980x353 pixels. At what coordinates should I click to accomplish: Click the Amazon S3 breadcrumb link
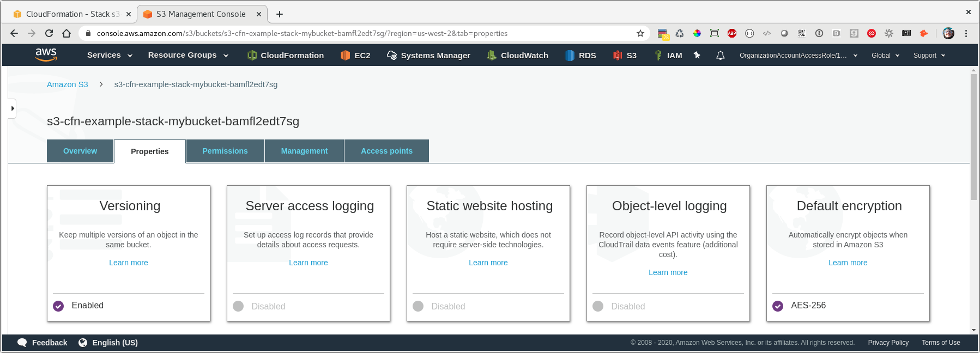pyautogui.click(x=68, y=84)
